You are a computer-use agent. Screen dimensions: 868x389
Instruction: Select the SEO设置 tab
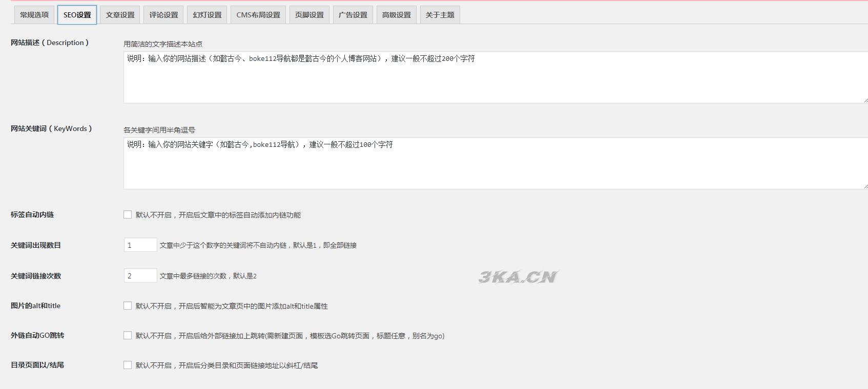[x=77, y=15]
